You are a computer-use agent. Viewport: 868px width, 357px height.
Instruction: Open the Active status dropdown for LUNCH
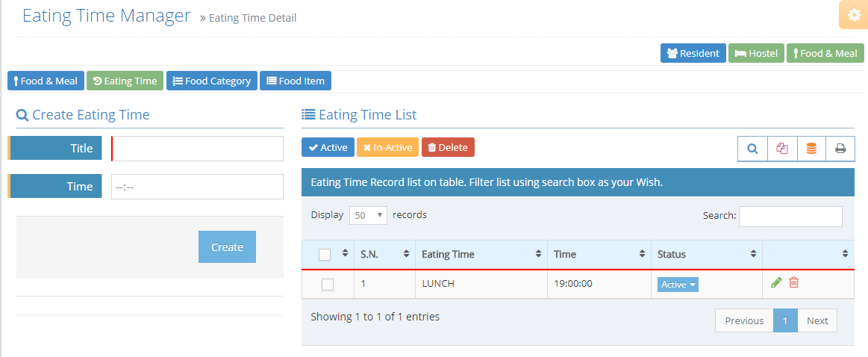click(678, 285)
